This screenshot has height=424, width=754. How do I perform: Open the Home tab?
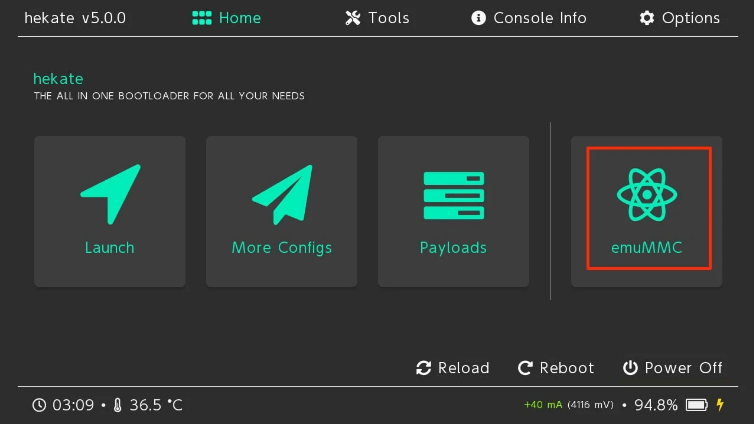(x=226, y=18)
